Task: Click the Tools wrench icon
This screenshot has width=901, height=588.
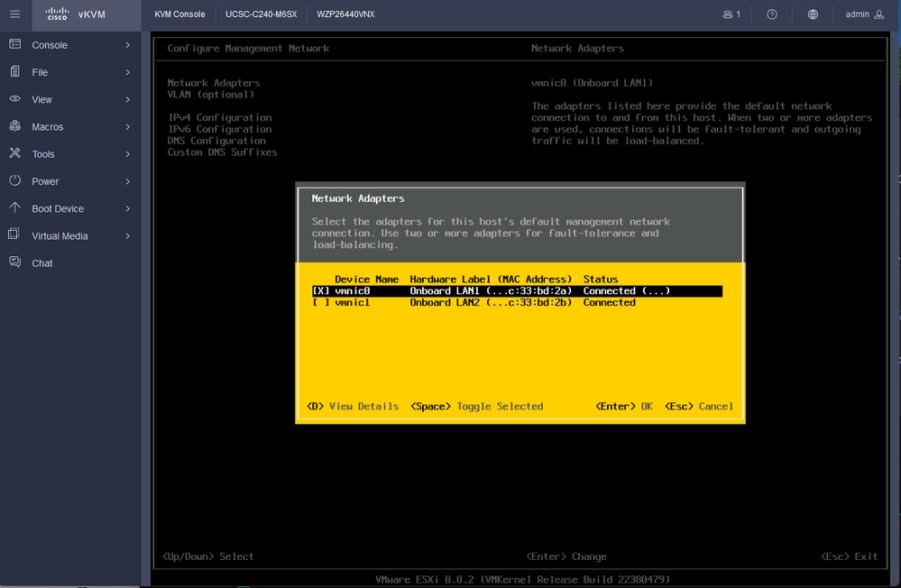Action: tap(15, 153)
